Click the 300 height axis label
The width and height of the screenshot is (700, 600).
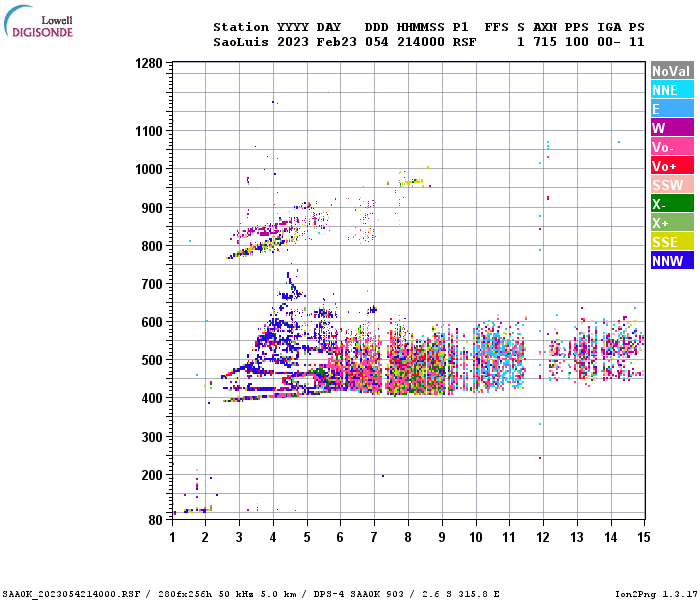(x=152, y=437)
